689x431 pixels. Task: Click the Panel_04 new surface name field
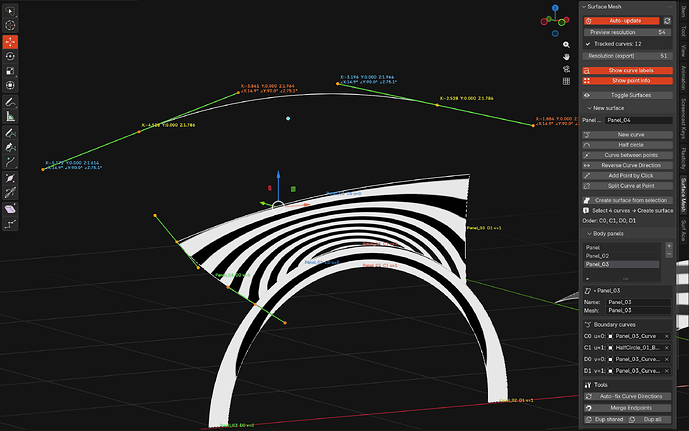[638, 120]
